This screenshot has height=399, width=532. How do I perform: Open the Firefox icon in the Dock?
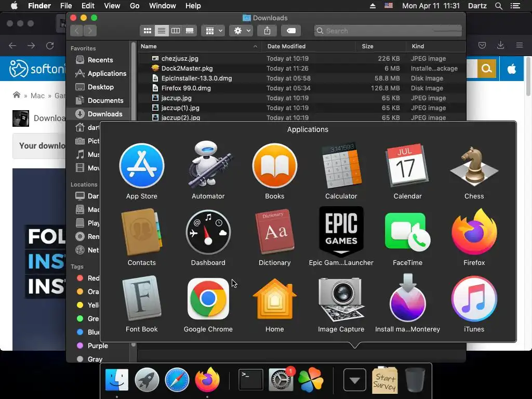pyautogui.click(x=207, y=379)
